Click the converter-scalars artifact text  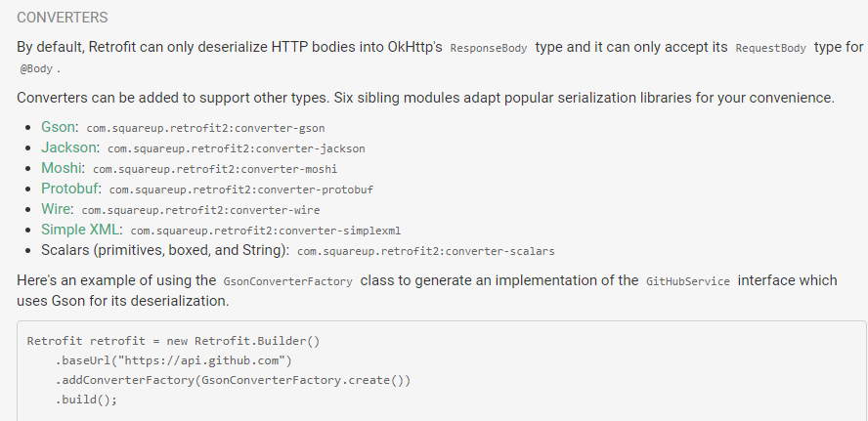426,251
